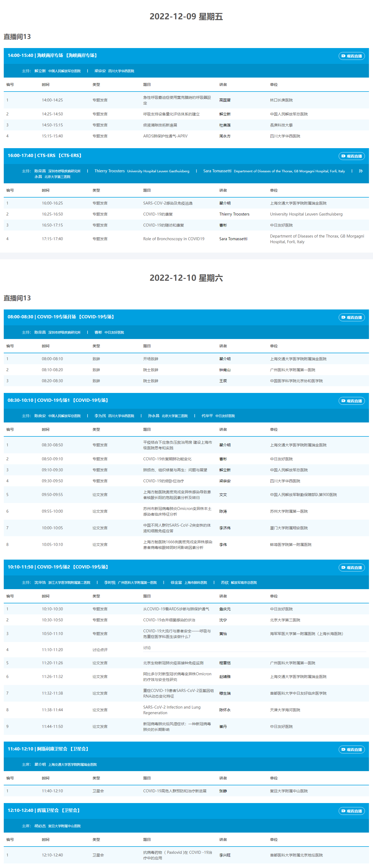
Task: Select topic 呼吸支持设备量化评估体系的建立
Action: pyautogui.click(x=171, y=114)
